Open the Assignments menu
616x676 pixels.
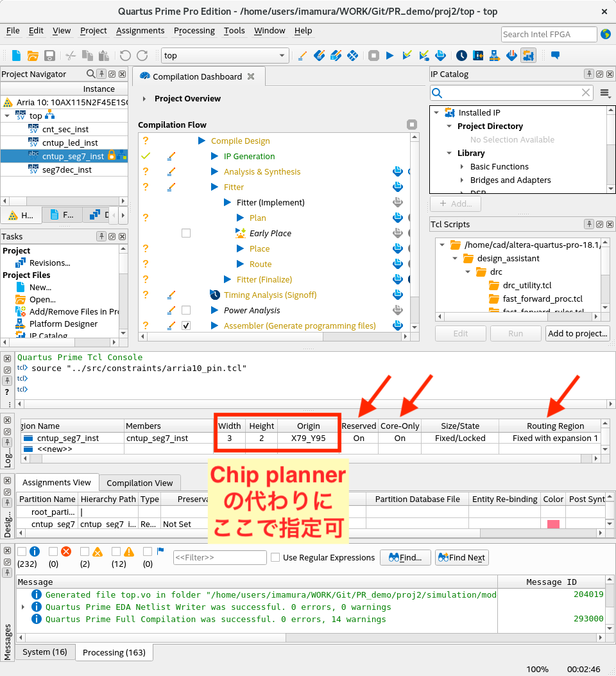pos(140,31)
